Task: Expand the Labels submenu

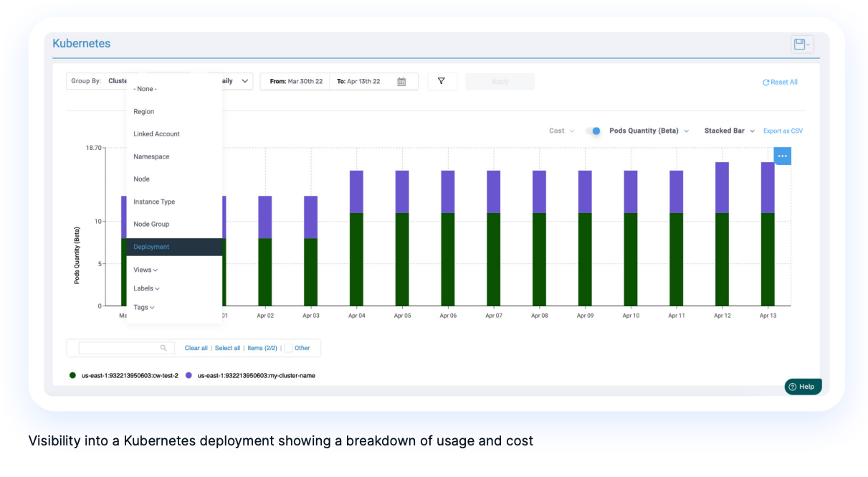Action: [x=146, y=288]
